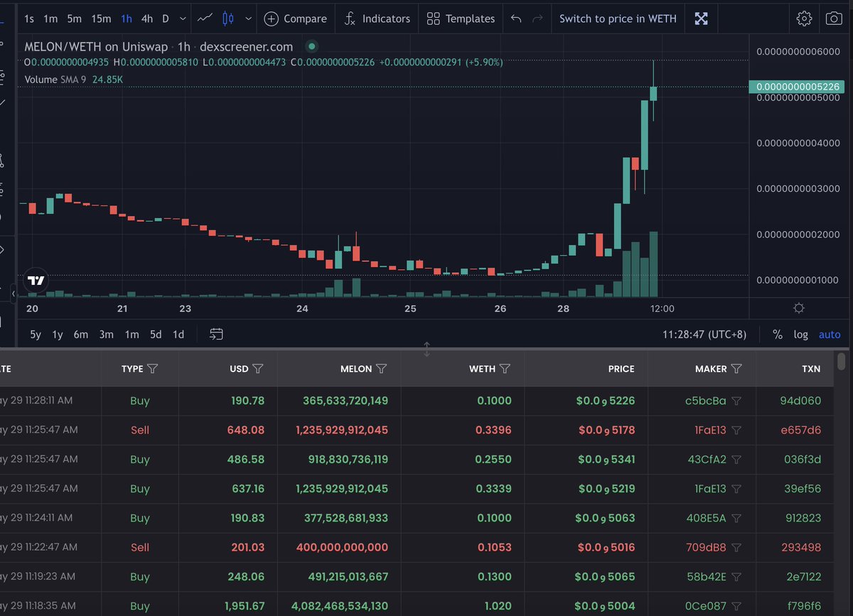
Task: Open transaction 036f3d link
Action: click(802, 460)
